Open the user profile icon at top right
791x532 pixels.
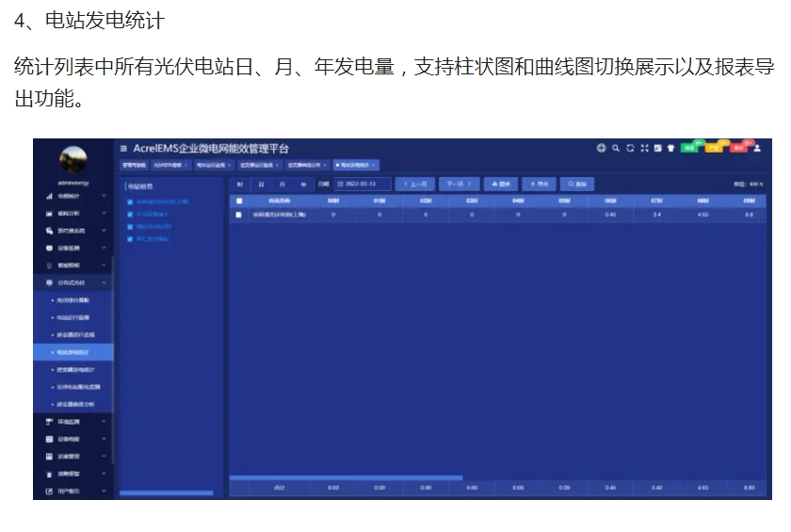point(757,148)
